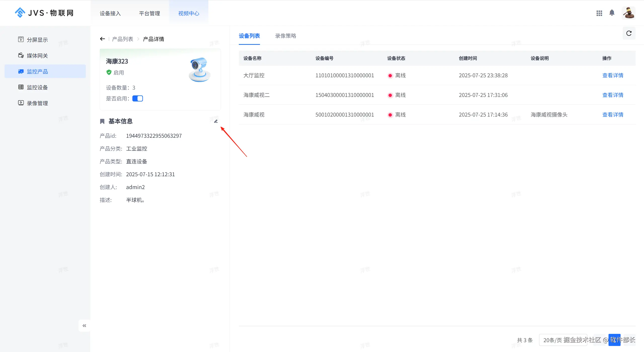The height and width of the screenshot is (352, 644).
Task: Click the refresh icon above the device table
Action: tap(629, 33)
